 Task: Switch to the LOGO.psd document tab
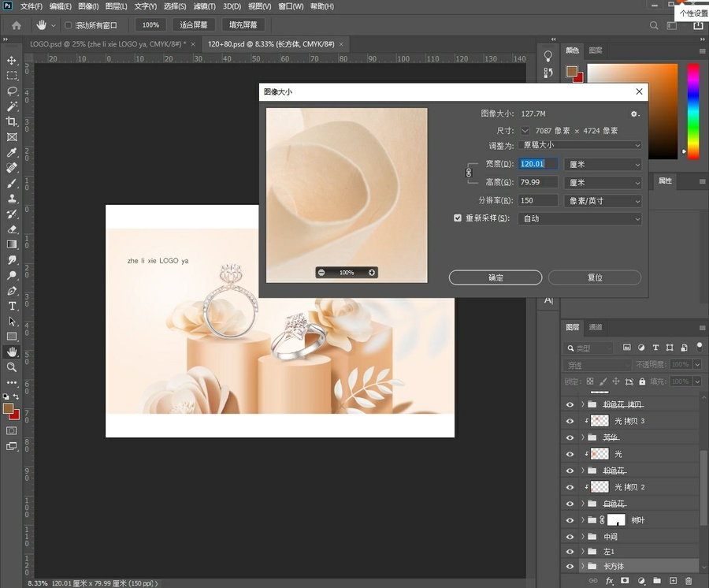(x=108, y=44)
